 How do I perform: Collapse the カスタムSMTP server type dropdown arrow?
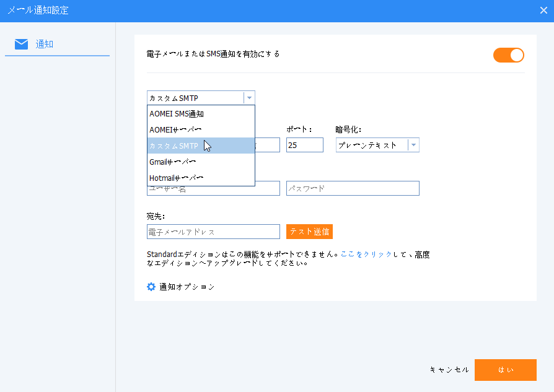(x=248, y=98)
